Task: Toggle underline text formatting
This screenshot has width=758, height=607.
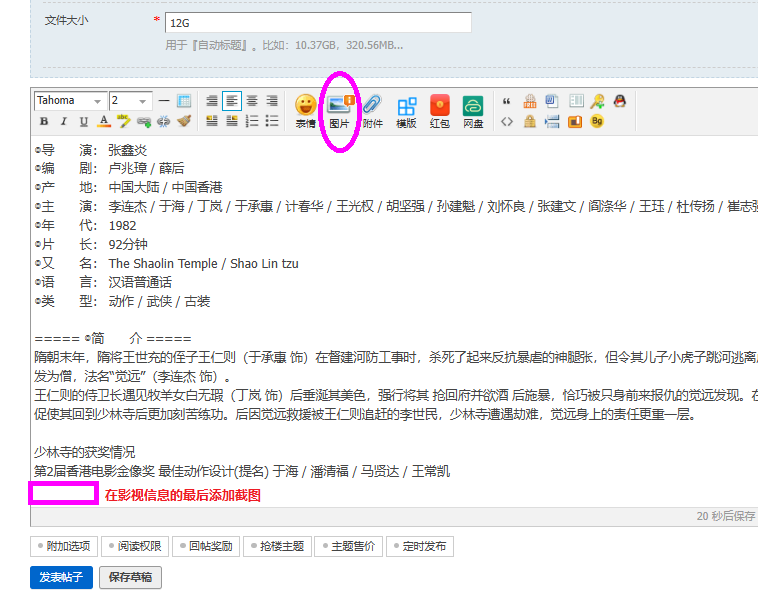Action: [84, 121]
